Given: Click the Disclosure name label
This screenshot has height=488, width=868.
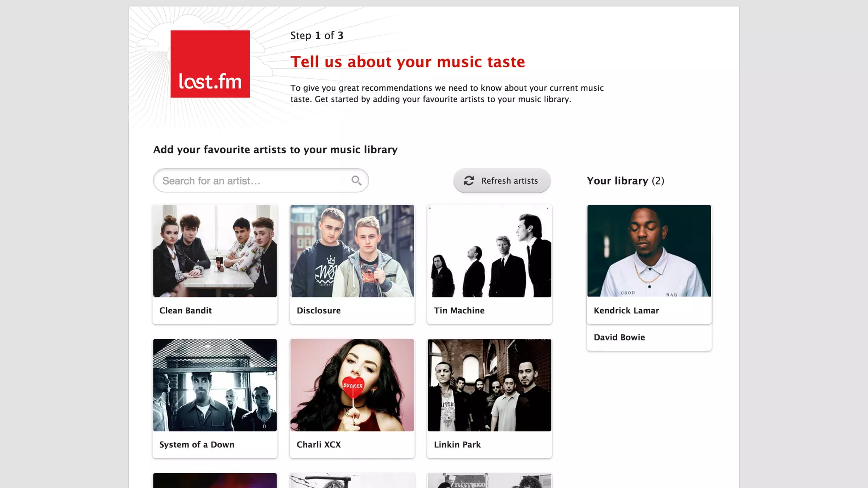Looking at the screenshot, I should click(x=318, y=311).
